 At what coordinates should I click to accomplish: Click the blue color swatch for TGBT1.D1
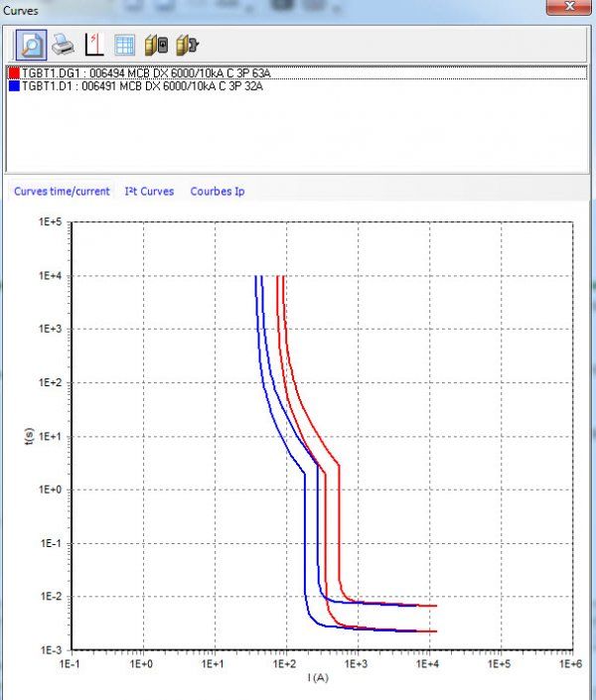click(x=14, y=86)
